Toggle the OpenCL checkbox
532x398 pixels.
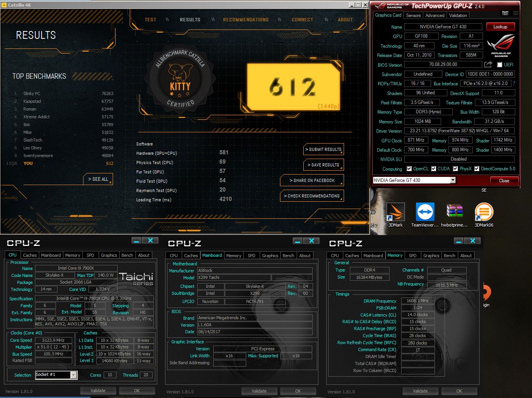409,169
